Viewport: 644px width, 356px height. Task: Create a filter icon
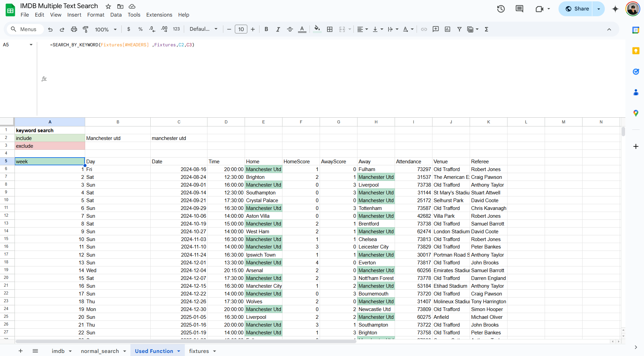(459, 29)
